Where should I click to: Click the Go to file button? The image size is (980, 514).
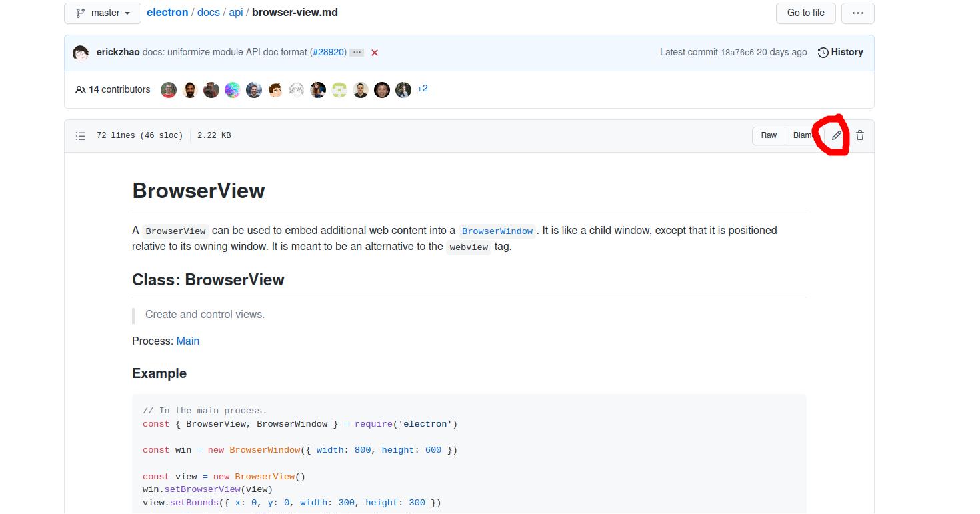pyautogui.click(x=805, y=12)
